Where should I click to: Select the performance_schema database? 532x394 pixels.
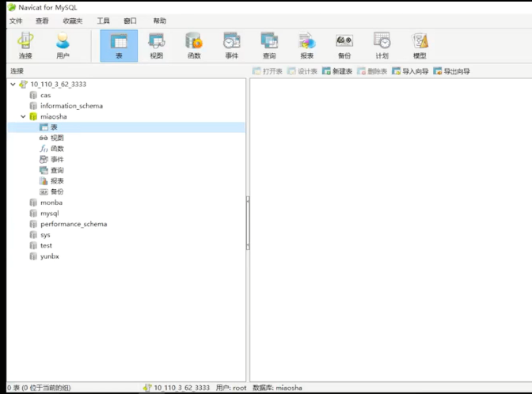pos(74,224)
